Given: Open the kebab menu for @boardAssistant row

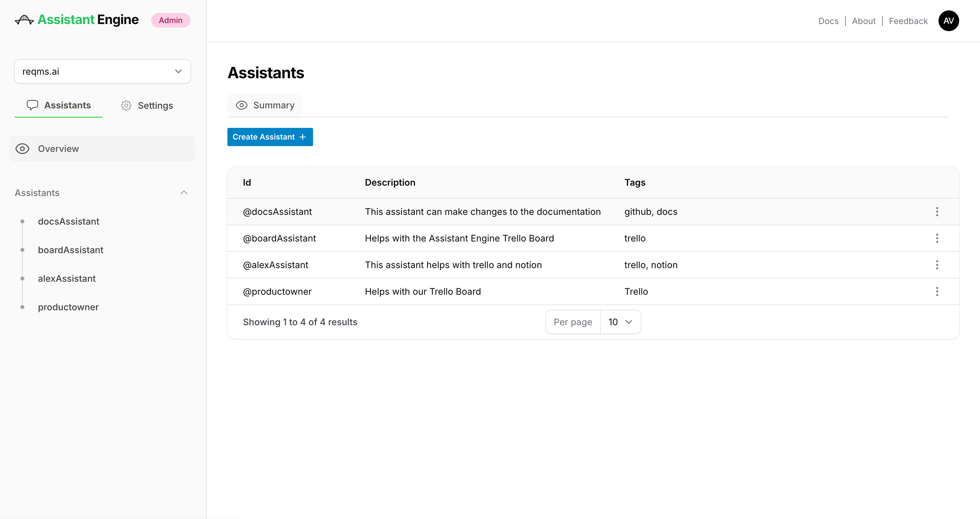Looking at the screenshot, I should pyautogui.click(x=937, y=238).
